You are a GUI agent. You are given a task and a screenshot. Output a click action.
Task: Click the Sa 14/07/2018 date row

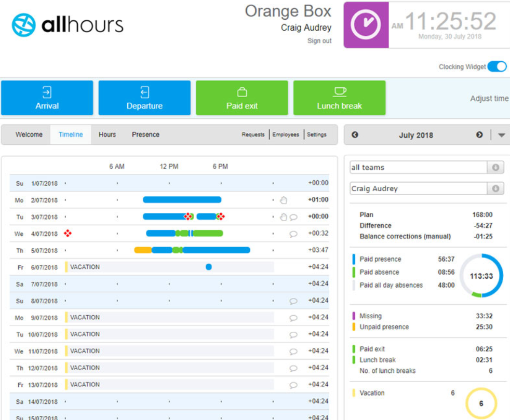coord(169,401)
